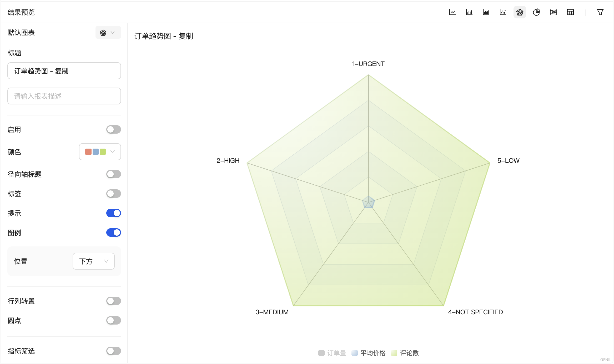Toggle 行列转置 switch on
Image resolution: width=614 pixels, height=364 pixels.
tap(113, 301)
